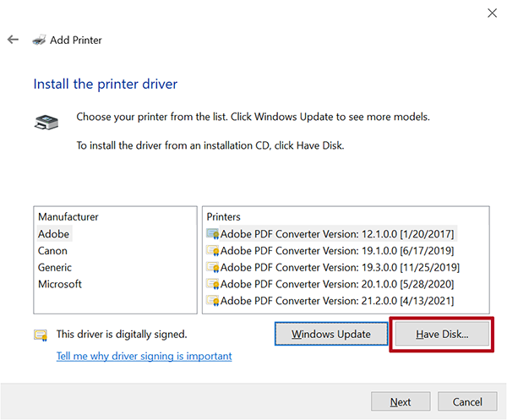Click the digitally signed certificate icon

click(x=41, y=335)
